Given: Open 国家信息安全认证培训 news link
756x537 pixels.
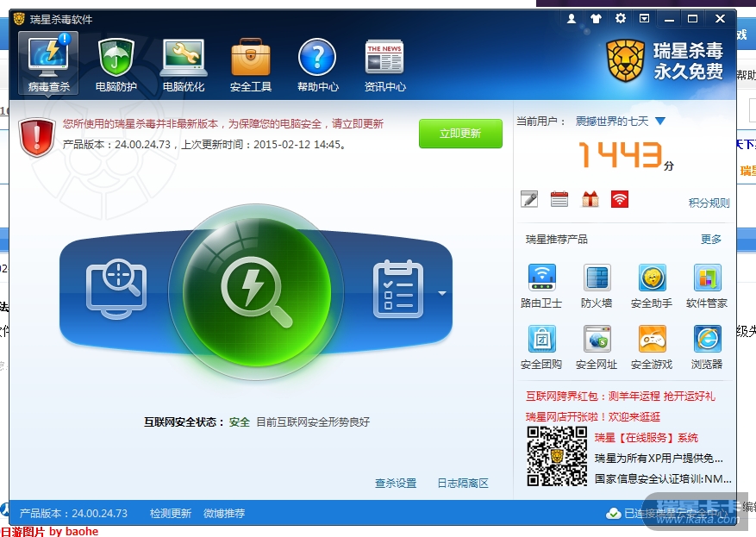Looking at the screenshot, I should click(663, 478).
